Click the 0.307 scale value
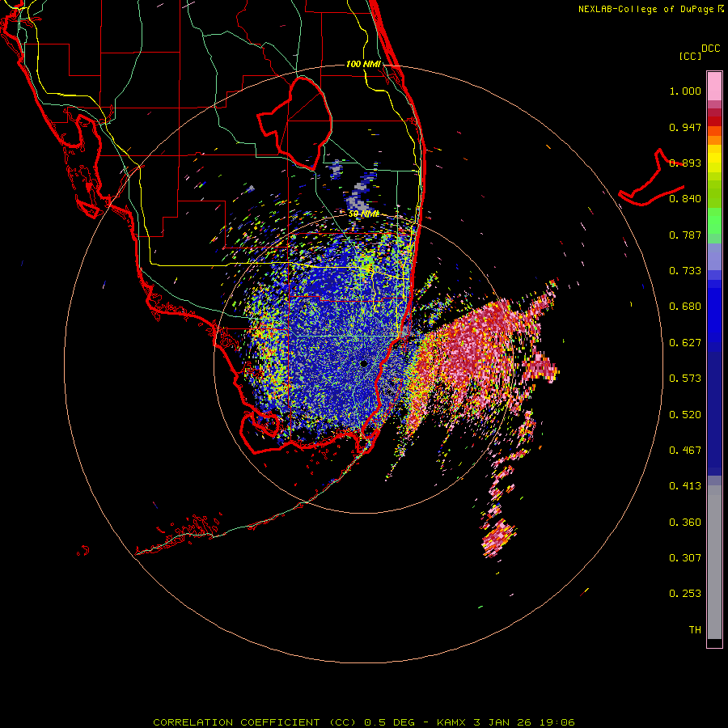 [x=685, y=557]
